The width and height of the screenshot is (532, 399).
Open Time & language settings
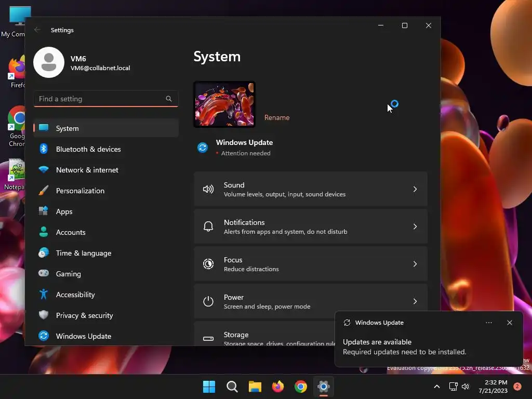106,253
